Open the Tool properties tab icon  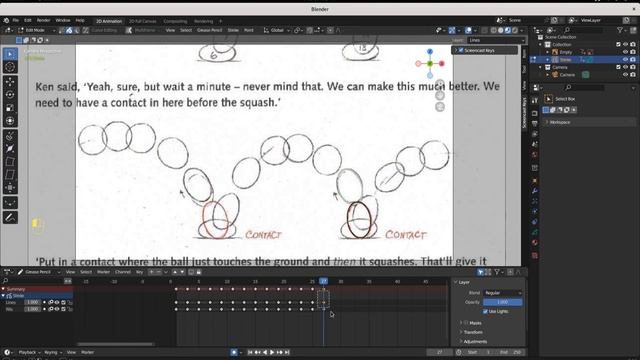535,100
